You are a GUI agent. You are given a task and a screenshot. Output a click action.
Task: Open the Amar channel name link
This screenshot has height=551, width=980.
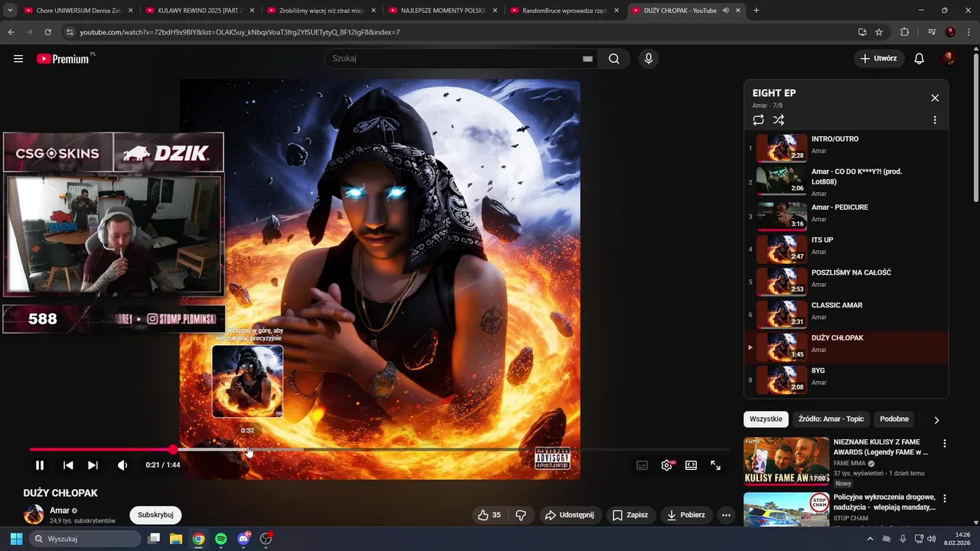[x=60, y=510]
